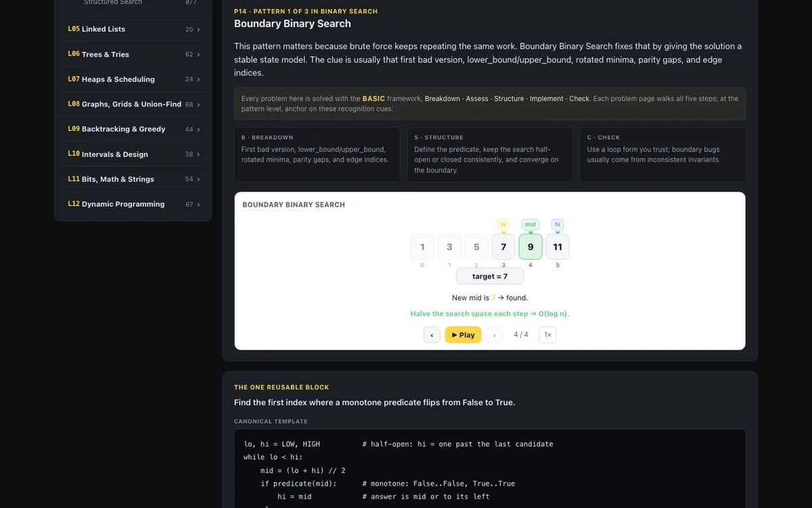Open the L10 Intervals & Design lesson

pyautogui.click(x=133, y=154)
